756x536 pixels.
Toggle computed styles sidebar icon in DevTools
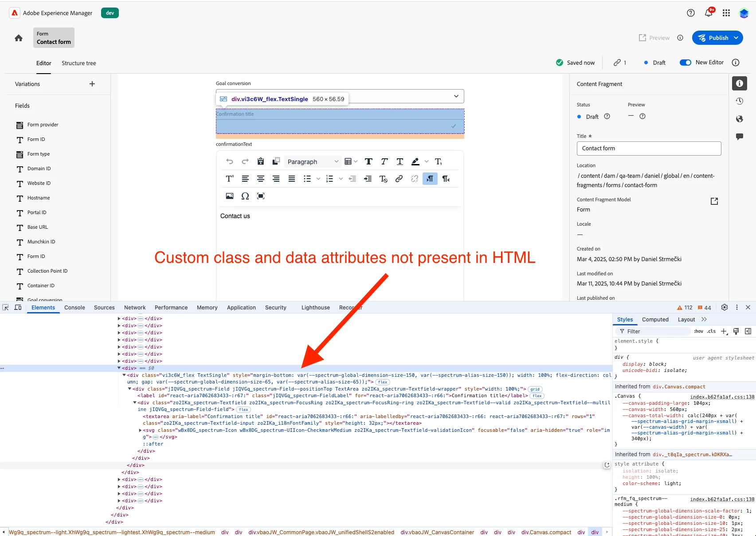748,331
